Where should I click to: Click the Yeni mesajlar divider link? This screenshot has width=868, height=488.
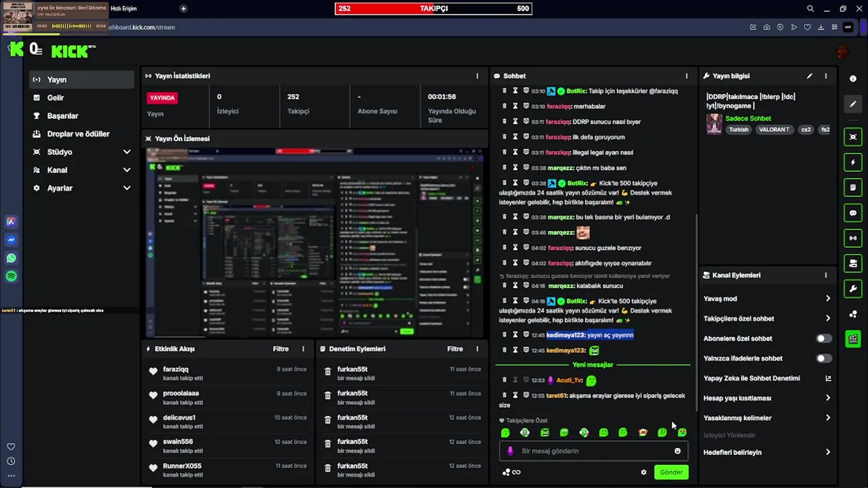(x=593, y=365)
